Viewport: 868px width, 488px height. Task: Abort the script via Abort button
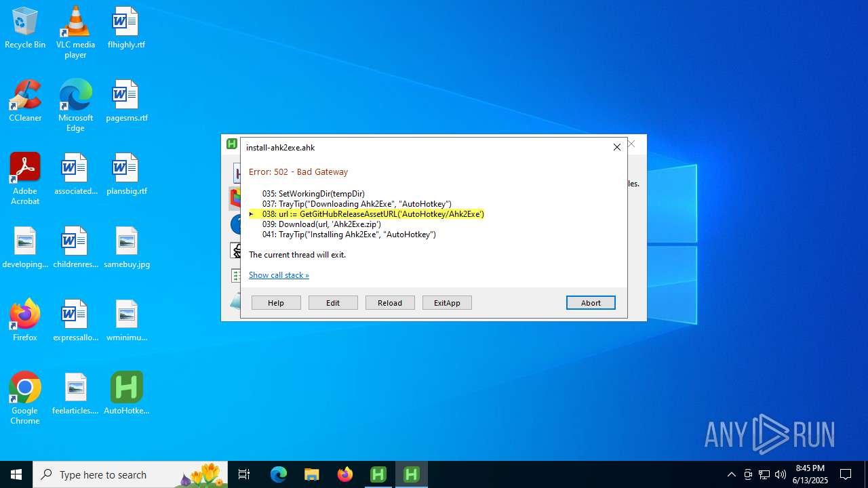[591, 303]
